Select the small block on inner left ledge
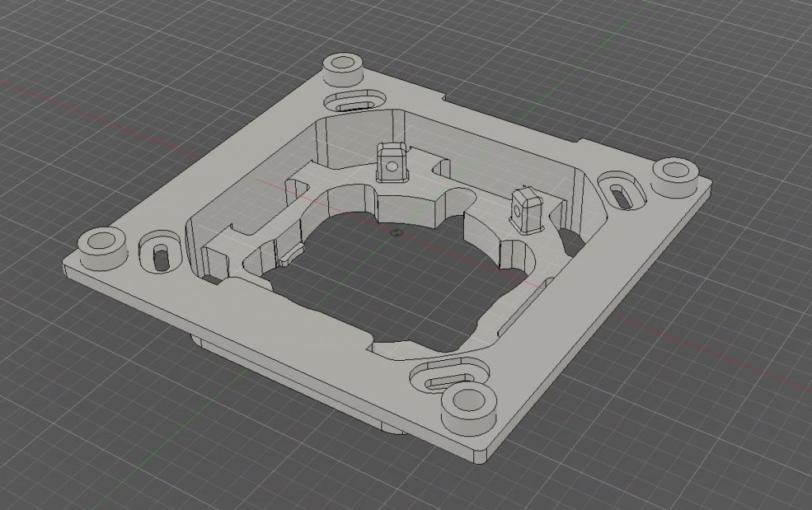This screenshot has height=510, width=812. [x=287, y=257]
